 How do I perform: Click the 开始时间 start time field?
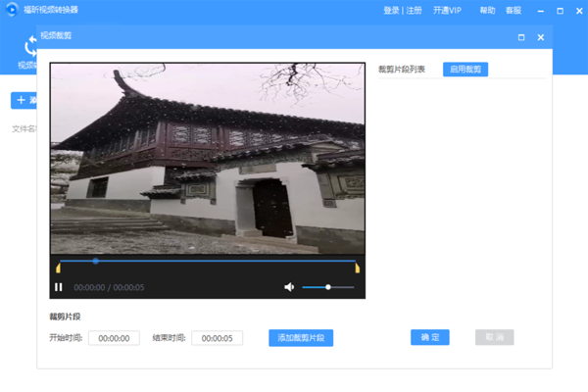click(x=114, y=338)
